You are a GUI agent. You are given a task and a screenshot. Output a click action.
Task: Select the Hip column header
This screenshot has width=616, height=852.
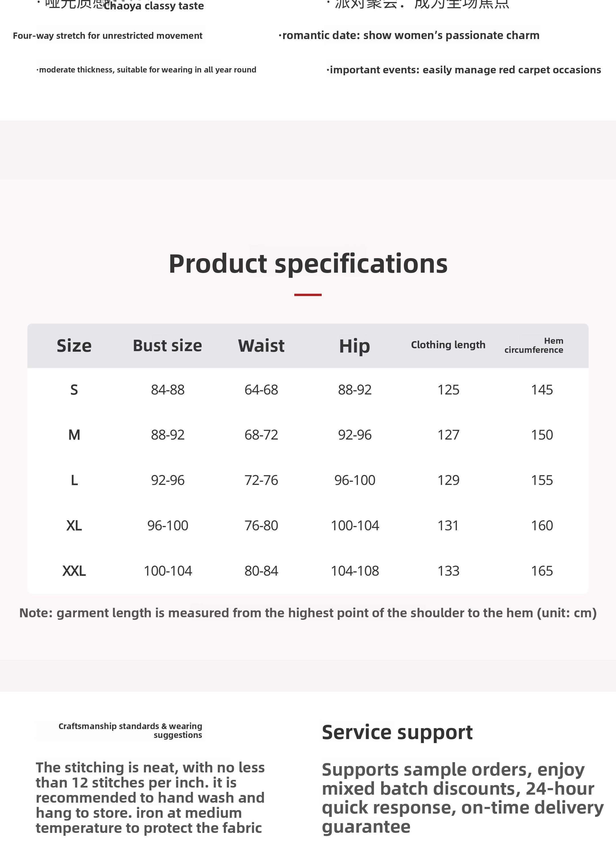coord(354,346)
